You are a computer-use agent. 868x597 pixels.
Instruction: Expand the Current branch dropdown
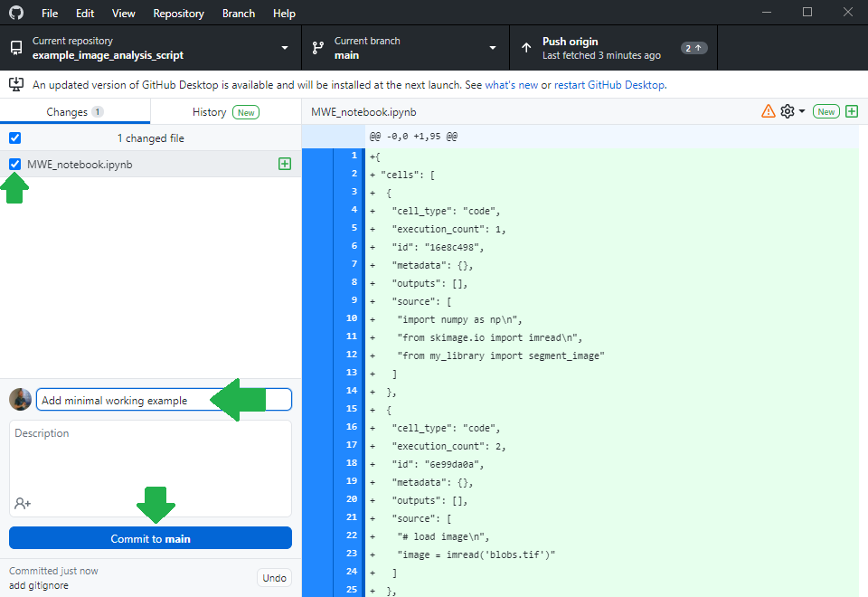[x=405, y=48]
